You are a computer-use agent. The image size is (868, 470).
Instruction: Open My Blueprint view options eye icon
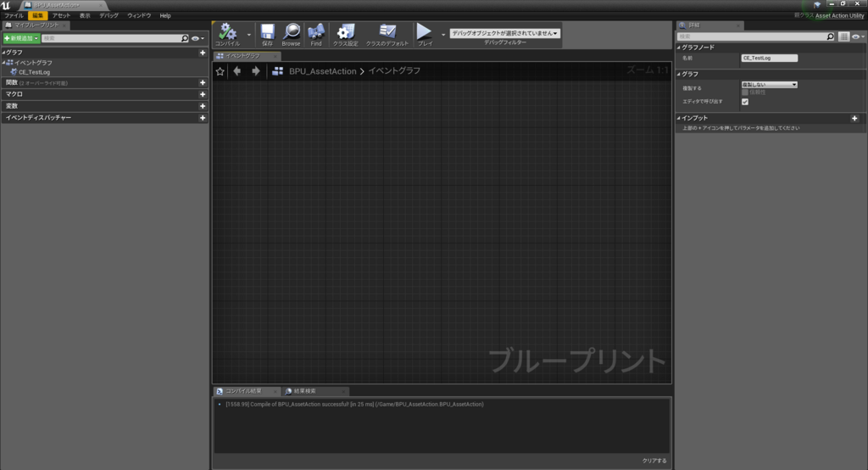click(x=197, y=38)
